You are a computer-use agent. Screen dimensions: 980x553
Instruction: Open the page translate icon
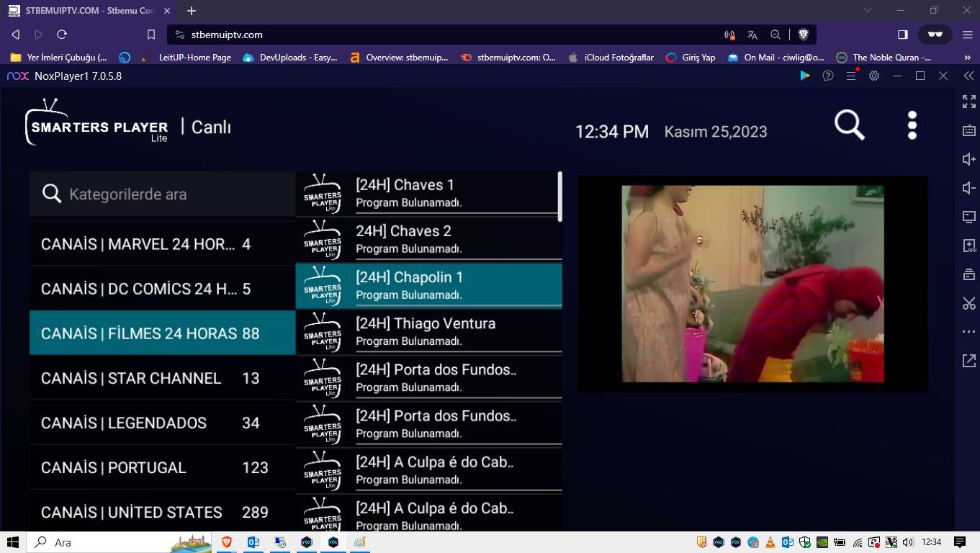[752, 35]
